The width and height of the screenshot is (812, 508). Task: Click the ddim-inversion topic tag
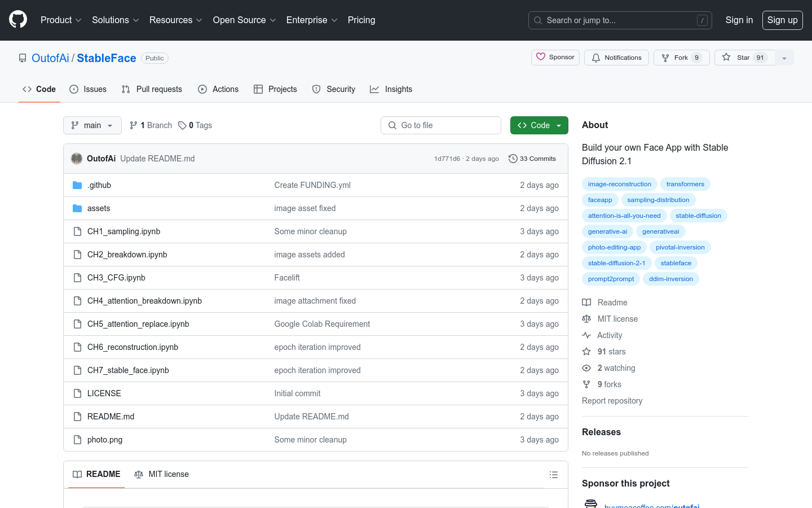click(670, 279)
